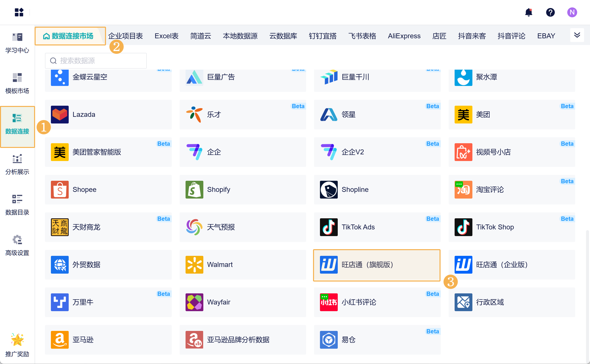590x364 pixels.
Task: Expand the tab list chevron
Action: (577, 35)
